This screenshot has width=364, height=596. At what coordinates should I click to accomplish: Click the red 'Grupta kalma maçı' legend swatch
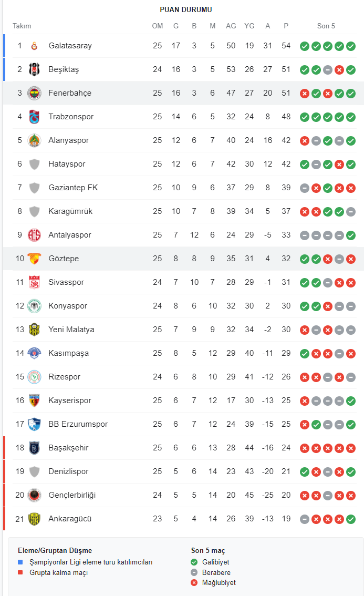(x=20, y=573)
